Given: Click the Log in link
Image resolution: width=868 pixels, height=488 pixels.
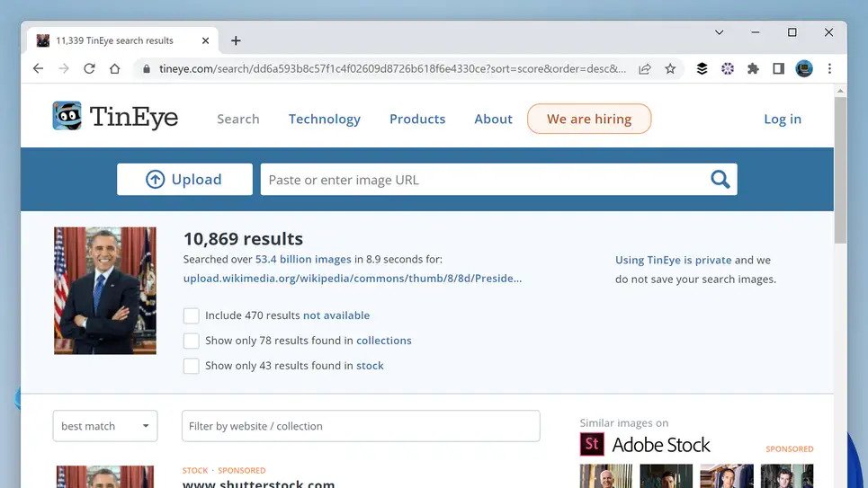Looking at the screenshot, I should 783,119.
